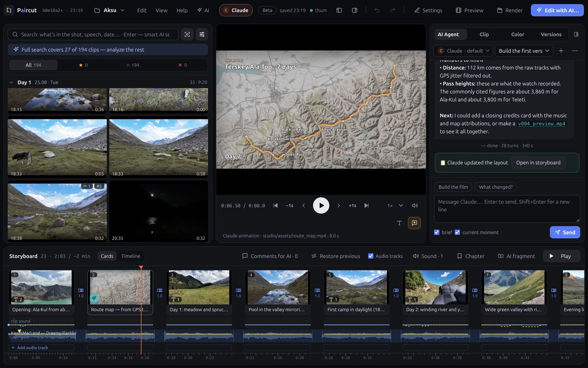Open the Claude default model dropdown

tap(463, 51)
